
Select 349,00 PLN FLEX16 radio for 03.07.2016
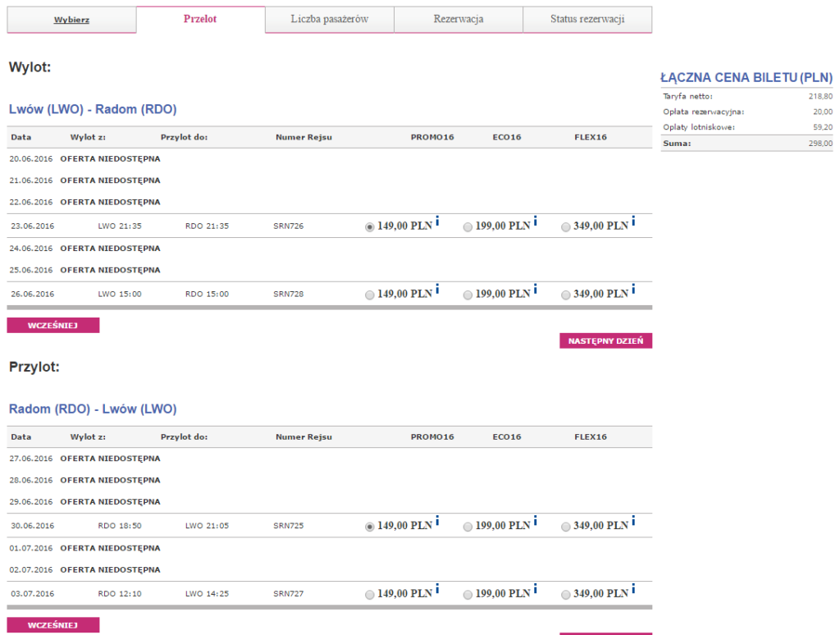pos(566,595)
